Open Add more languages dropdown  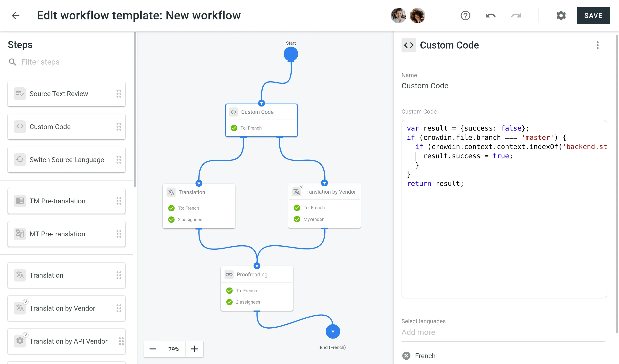tap(503, 332)
